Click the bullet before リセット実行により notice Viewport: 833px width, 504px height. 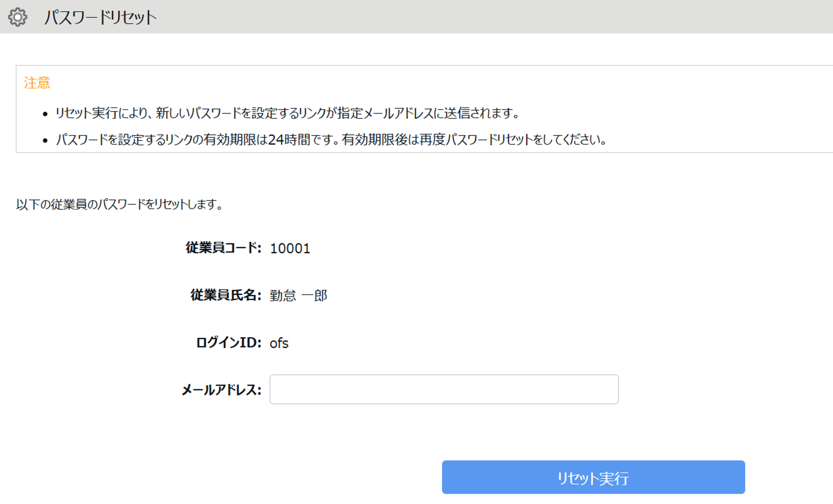tap(45, 114)
